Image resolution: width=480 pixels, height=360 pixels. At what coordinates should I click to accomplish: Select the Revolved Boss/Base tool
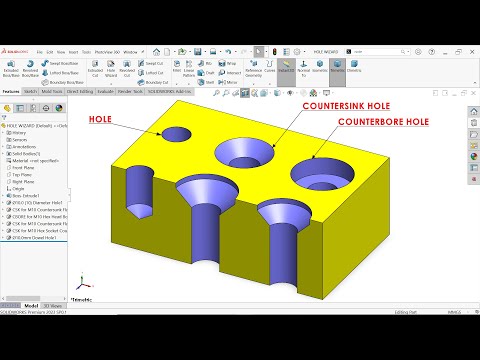pos(30,69)
